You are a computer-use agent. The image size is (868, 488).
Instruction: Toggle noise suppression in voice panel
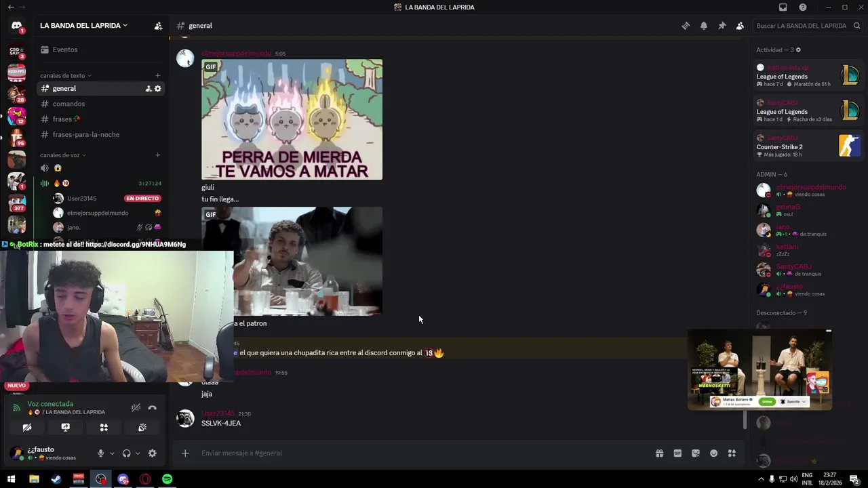pos(136,408)
